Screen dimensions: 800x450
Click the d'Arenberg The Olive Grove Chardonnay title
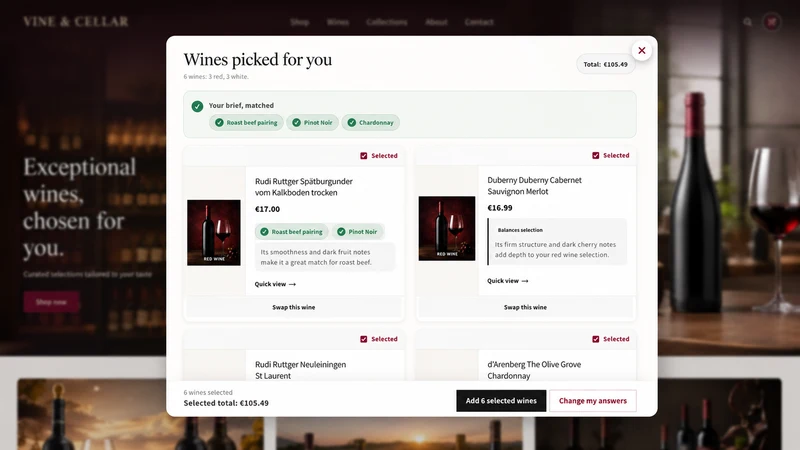534,370
